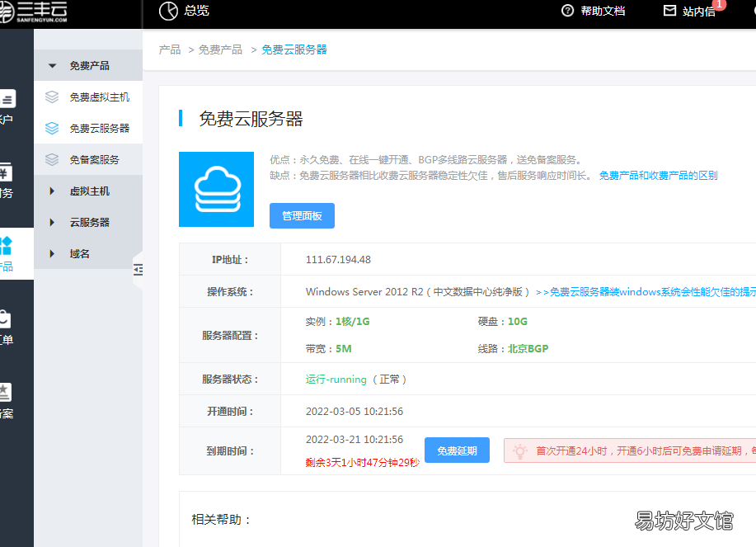Click the 免费产品 breadcrumb
Screen dimensions: 756x547
pyautogui.click(x=220, y=50)
